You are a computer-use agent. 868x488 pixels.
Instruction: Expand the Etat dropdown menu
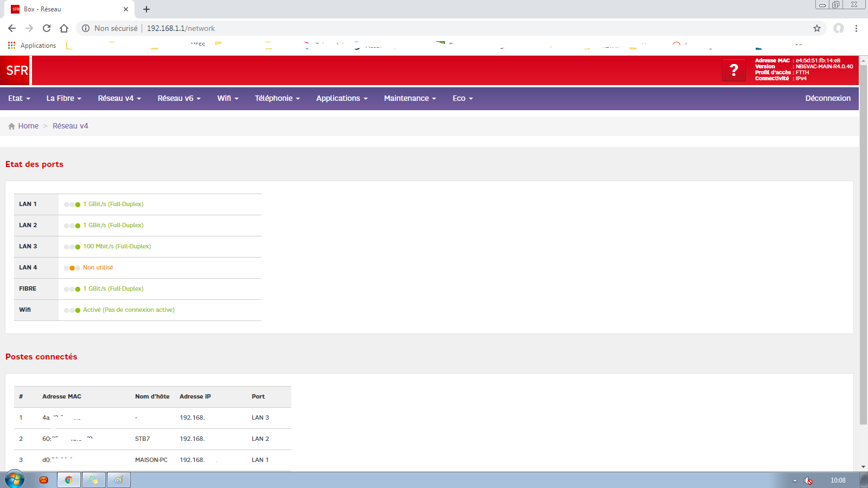tap(19, 98)
